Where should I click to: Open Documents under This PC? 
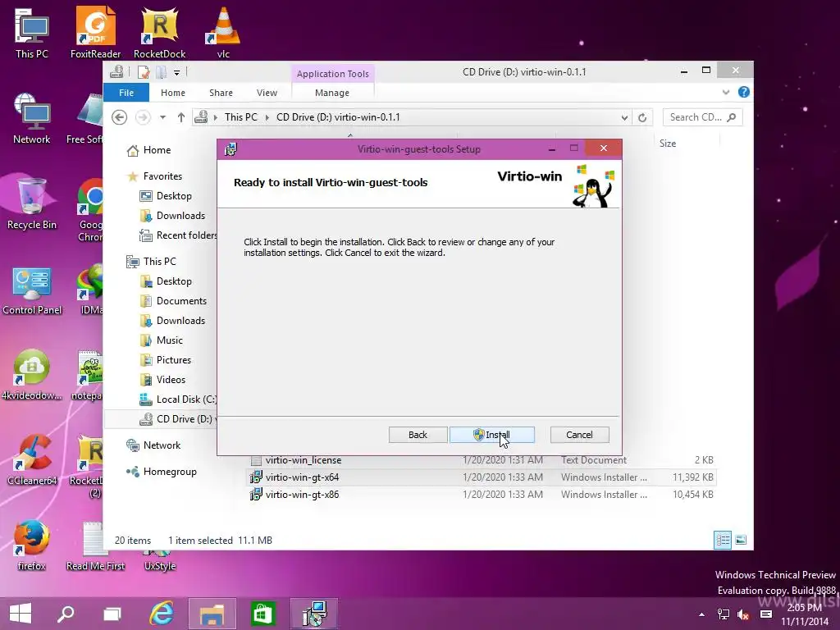click(181, 301)
